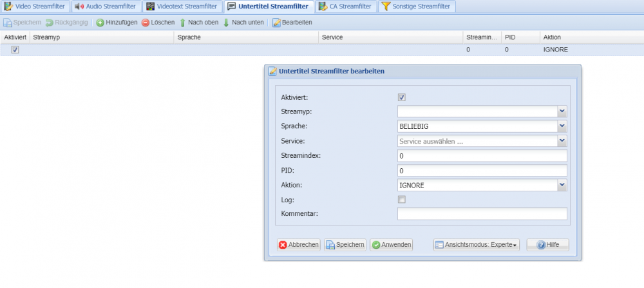The image size is (644, 288).
Task: Click the red minus icon of Löschen
Action: coord(146,23)
